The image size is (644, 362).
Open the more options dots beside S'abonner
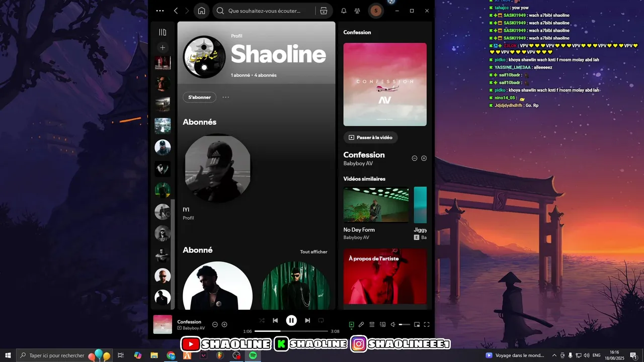[x=225, y=97]
